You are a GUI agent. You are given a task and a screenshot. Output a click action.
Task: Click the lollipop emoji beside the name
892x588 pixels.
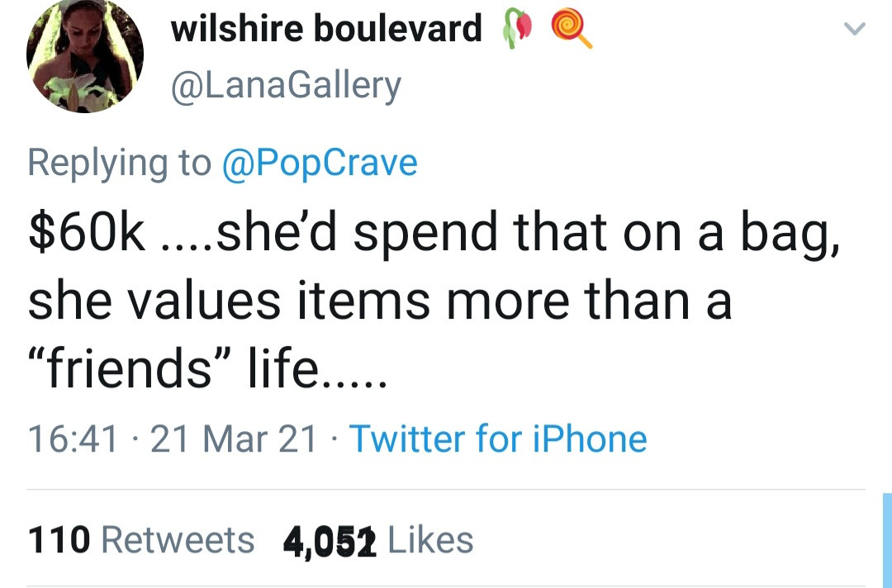[572, 29]
